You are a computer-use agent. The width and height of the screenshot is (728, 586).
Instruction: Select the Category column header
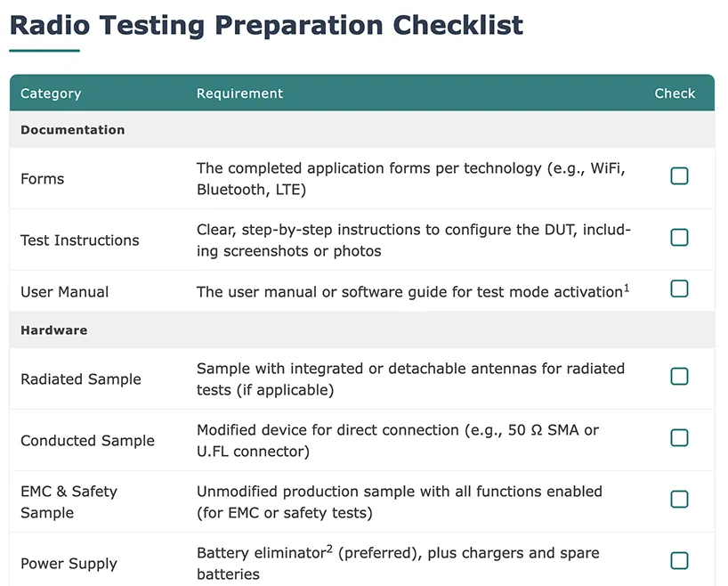(x=51, y=94)
